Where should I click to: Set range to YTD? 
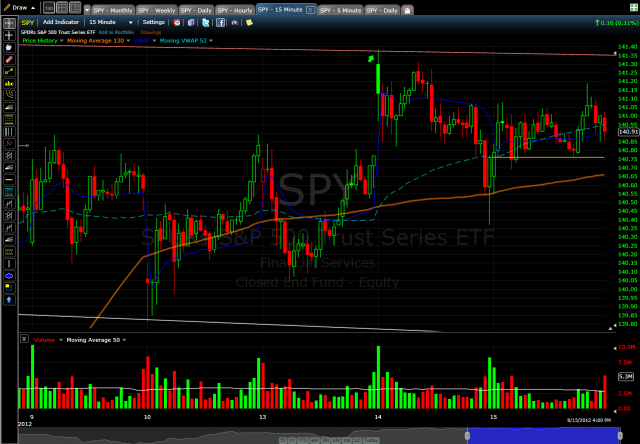click(302, 440)
